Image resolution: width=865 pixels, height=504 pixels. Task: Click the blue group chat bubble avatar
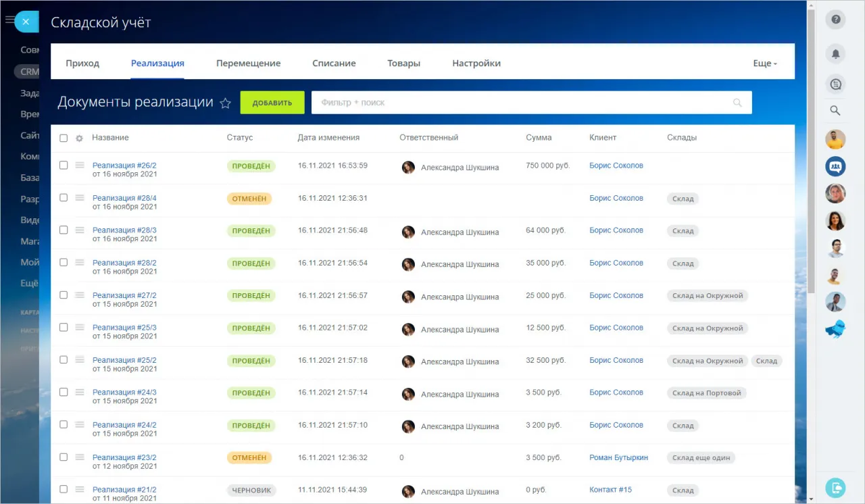(835, 166)
